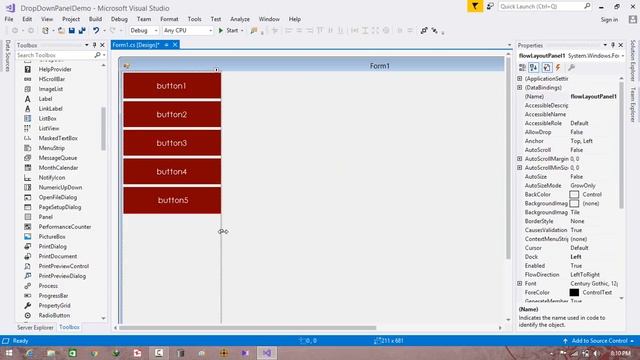Select RadioButton control in Toolbox
The width and height of the screenshot is (640, 360).
54,315
